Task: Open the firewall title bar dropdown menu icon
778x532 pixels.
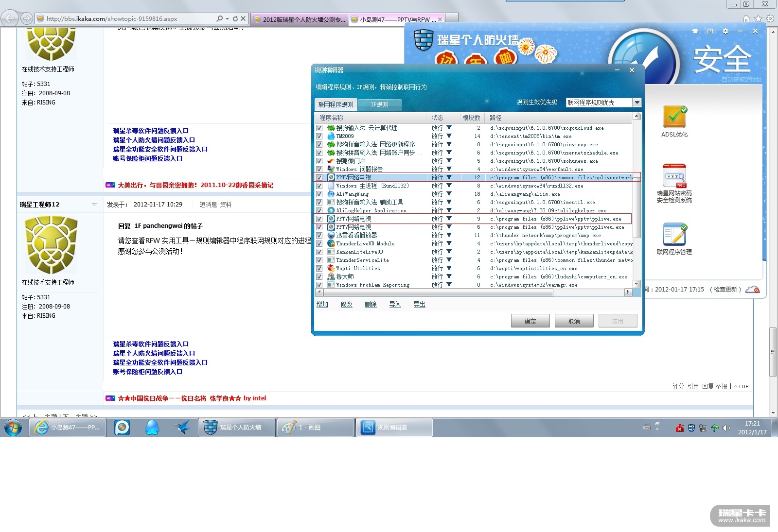Action: (x=710, y=31)
